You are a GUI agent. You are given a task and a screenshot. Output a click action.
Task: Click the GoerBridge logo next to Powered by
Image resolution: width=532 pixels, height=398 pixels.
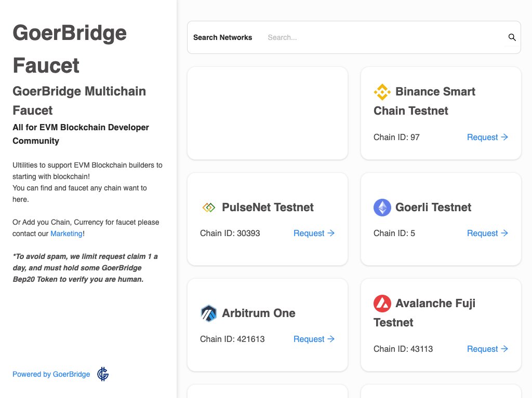[103, 374]
